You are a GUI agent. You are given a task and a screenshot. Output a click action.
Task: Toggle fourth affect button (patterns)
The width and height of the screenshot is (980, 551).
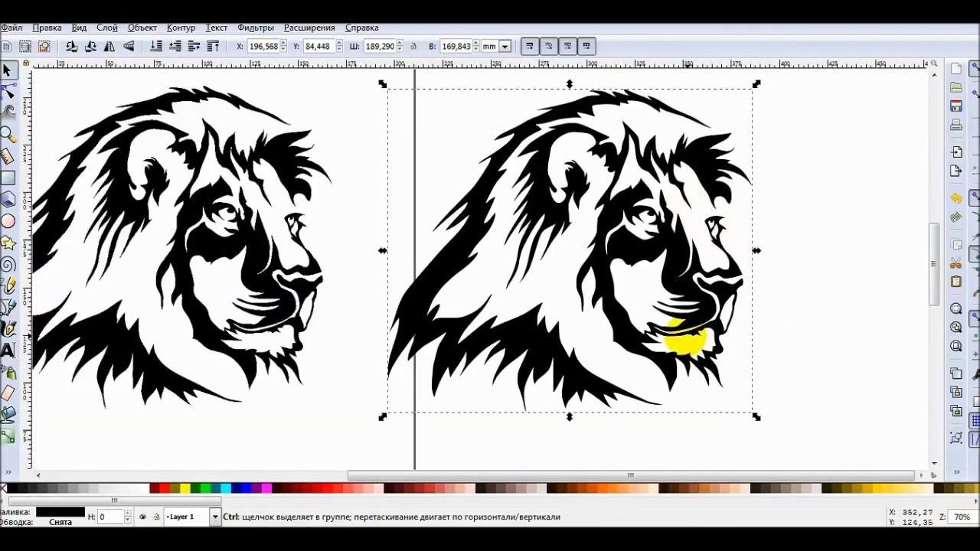pos(586,47)
